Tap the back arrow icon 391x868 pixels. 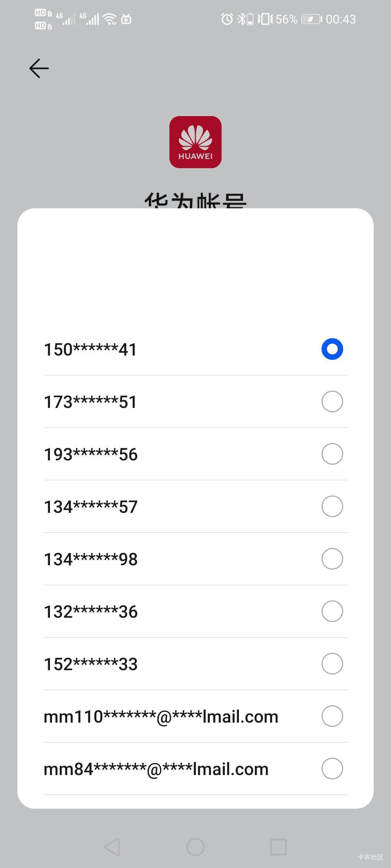39,68
